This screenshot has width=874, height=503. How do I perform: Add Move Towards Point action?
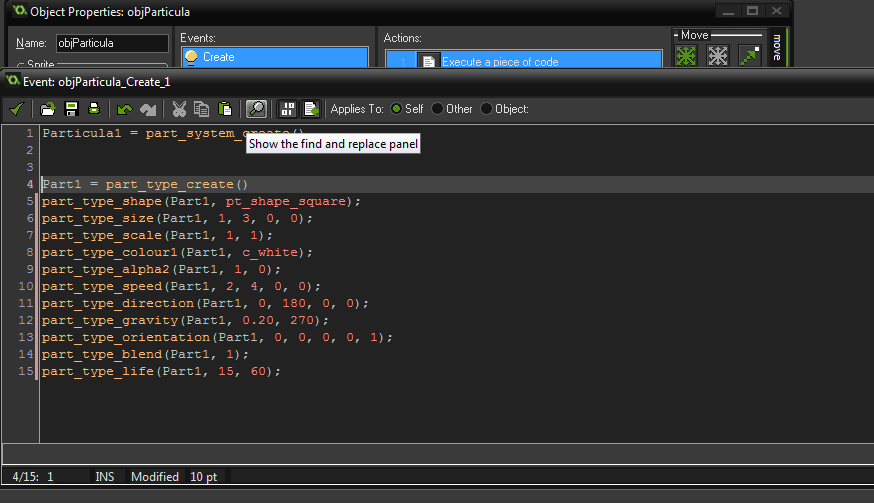[750, 56]
